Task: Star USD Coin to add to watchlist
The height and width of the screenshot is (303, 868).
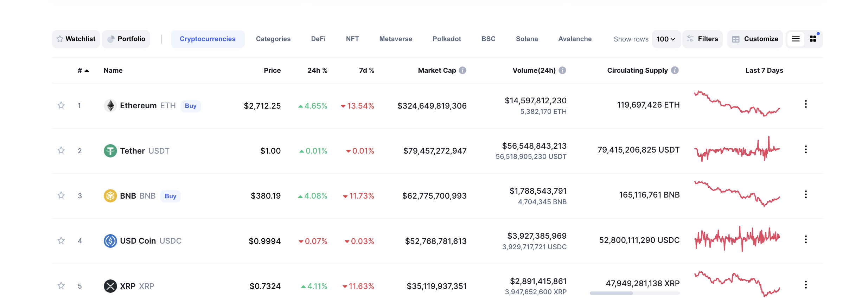Action: [x=61, y=240]
